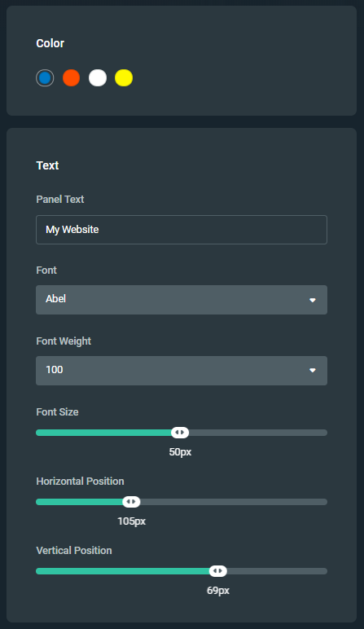Viewport: 364px width, 629px height.
Task: Click the filled green Font Size track
Action: [104, 433]
